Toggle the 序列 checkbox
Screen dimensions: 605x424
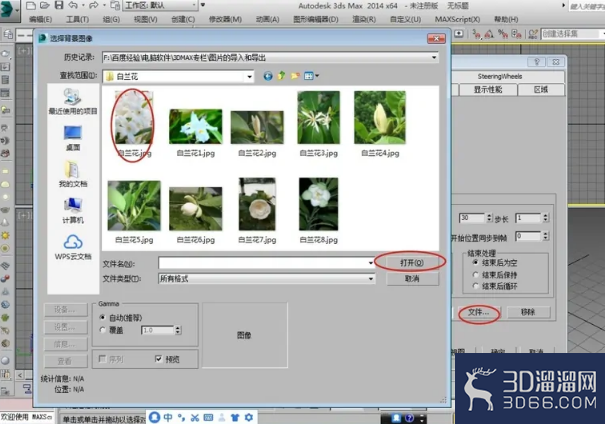(x=102, y=359)
